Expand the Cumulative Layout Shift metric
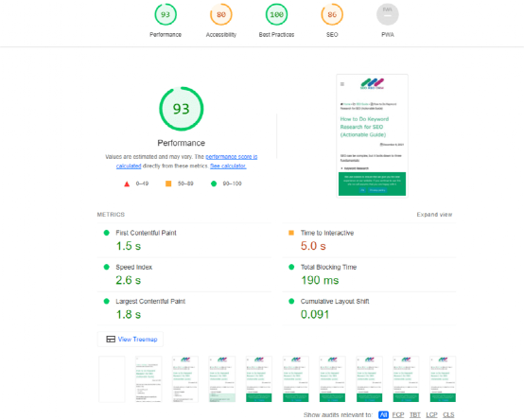Screen dimensions: 524x420 pos(369,308)
